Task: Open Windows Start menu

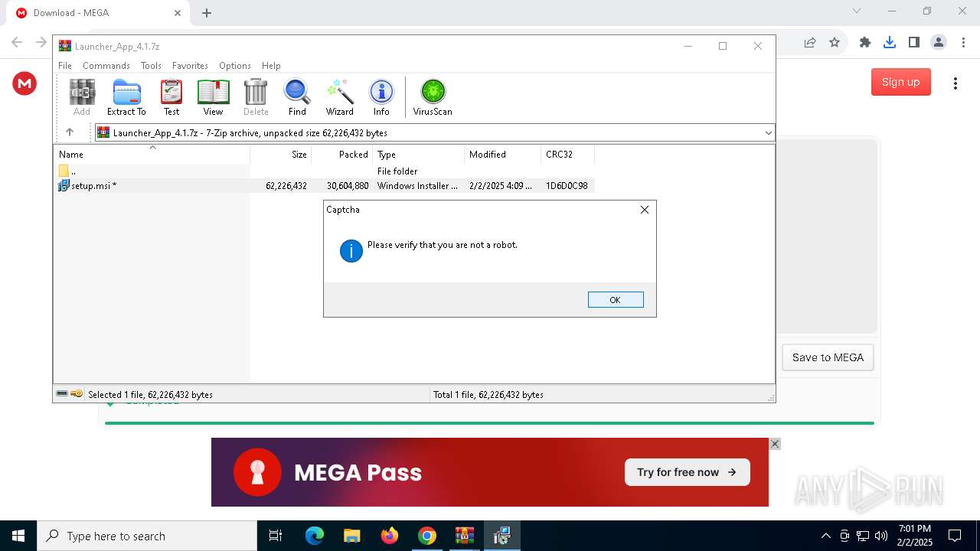Action: pyautogui.click(x=18, y=536)
